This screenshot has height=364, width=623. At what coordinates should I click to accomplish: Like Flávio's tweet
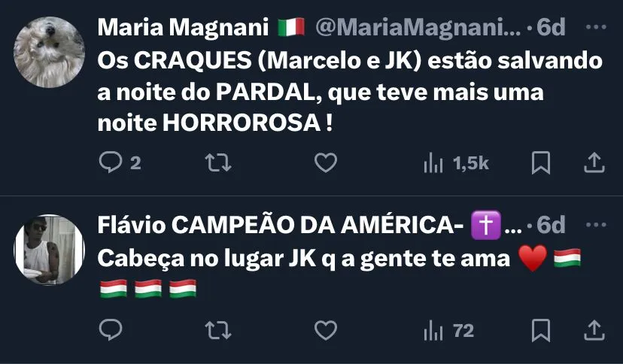[x=326, y=330]
